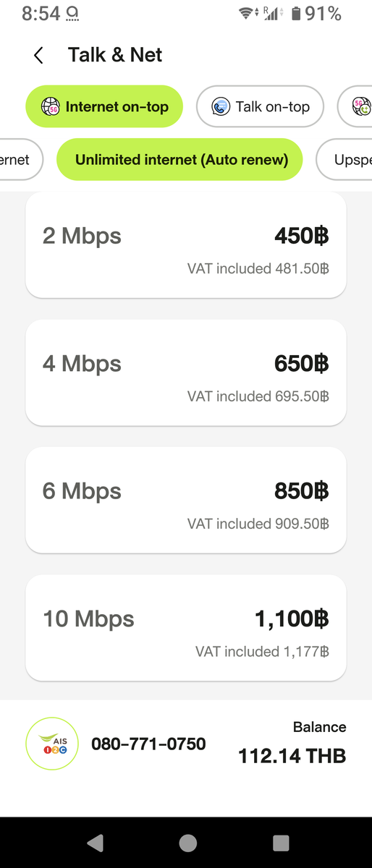Tap the phone icon in Talk on-top chip

(221, 107)
